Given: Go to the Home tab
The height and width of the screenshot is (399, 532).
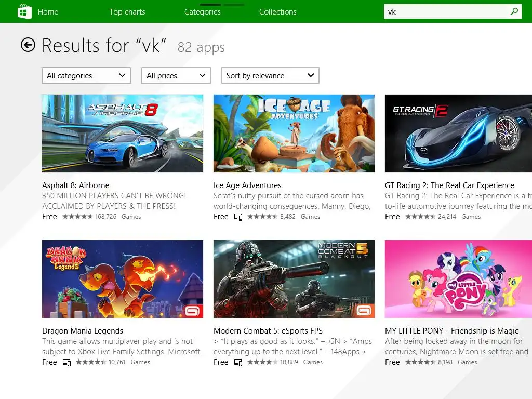Looking at the screenshot, I should 48,12.
